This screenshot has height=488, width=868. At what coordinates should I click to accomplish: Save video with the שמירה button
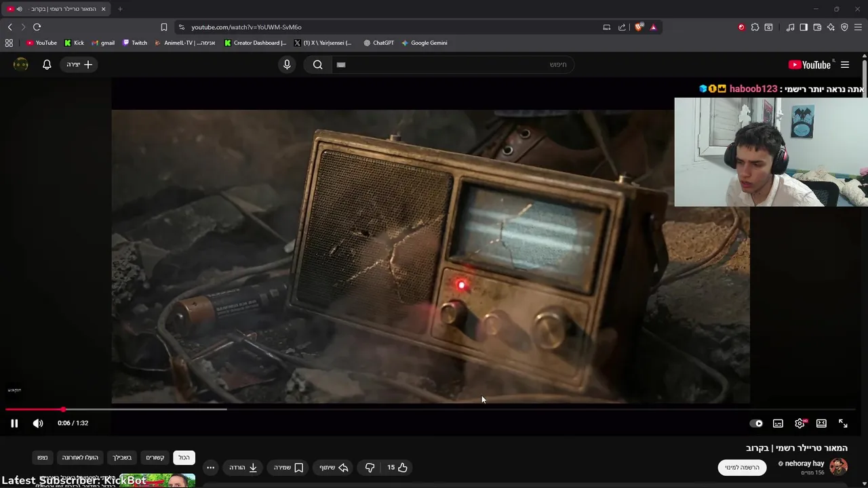click(x=288, y=467)
